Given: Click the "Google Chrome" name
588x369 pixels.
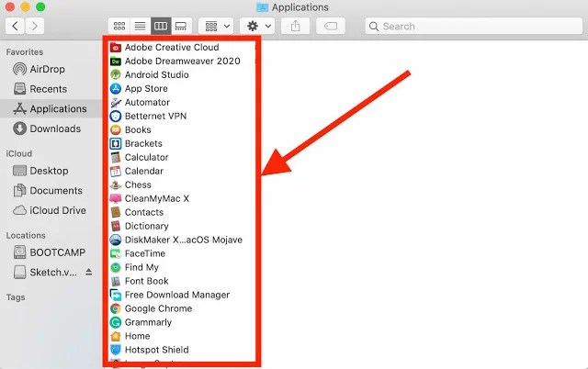Looking at the screenshot, I should (x=159, y=308).
